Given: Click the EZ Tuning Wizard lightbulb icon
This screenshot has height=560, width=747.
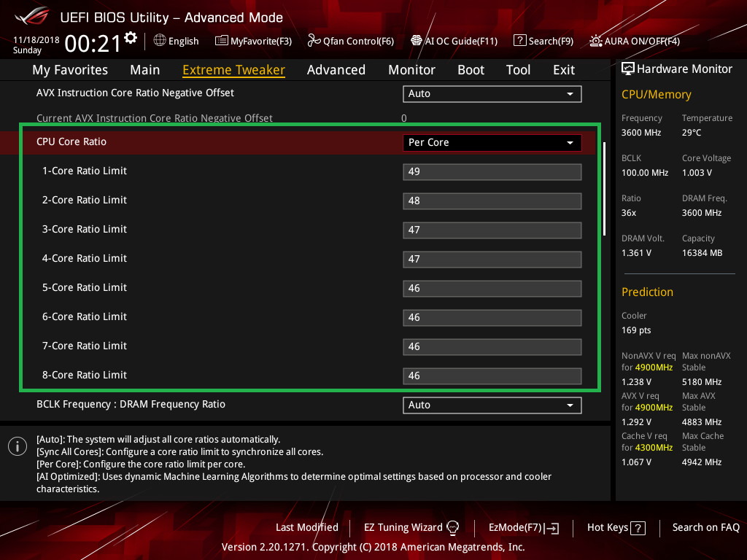Looking at the screenshot, I should [x=452, y=527].
